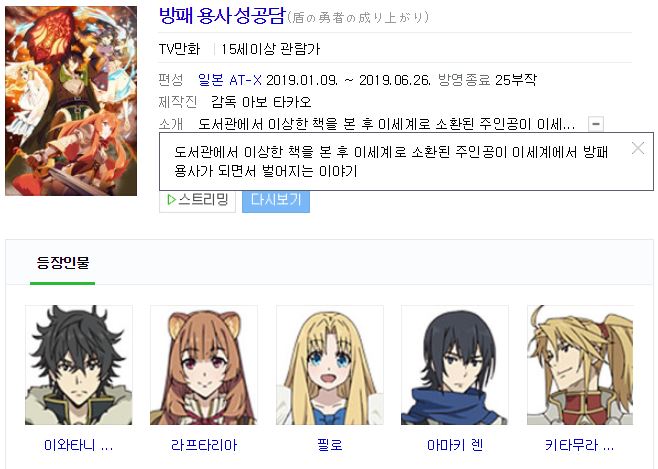Screen dimensions: 658x469
Task: Click the truncated 소개 summary text
Action: 386,124
